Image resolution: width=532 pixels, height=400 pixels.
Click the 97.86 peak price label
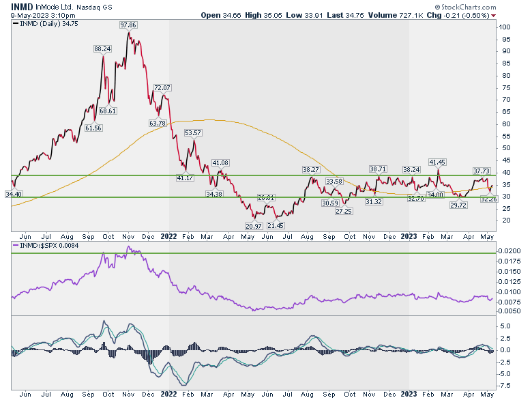[x=128, y=25]
